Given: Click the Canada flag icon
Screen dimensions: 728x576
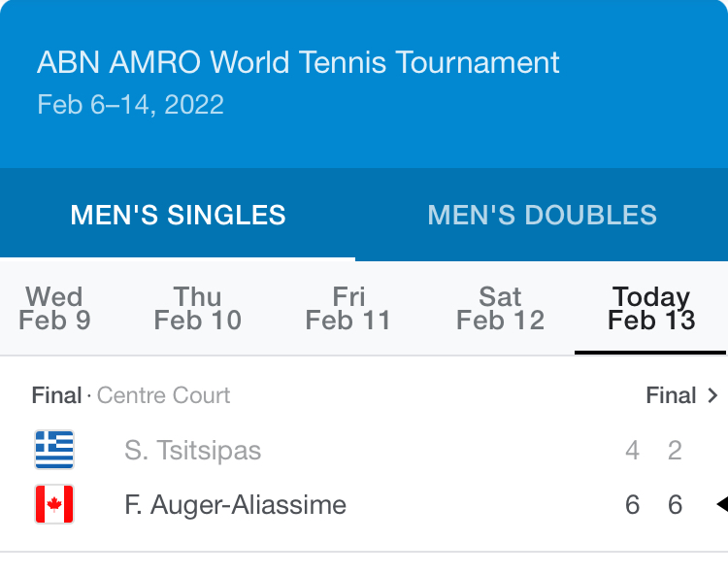Looking at the screenshot, I should tap(54, 505).
